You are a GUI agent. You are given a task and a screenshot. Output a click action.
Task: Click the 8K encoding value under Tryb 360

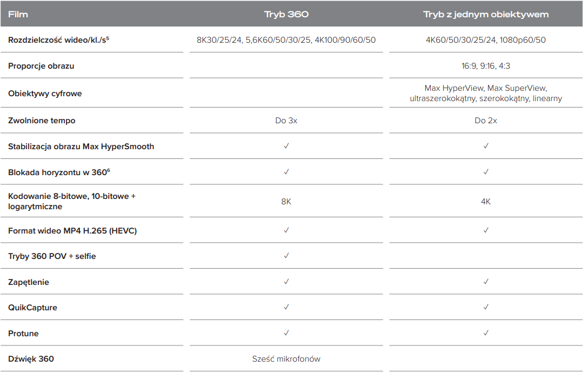[x=286, y=202]
